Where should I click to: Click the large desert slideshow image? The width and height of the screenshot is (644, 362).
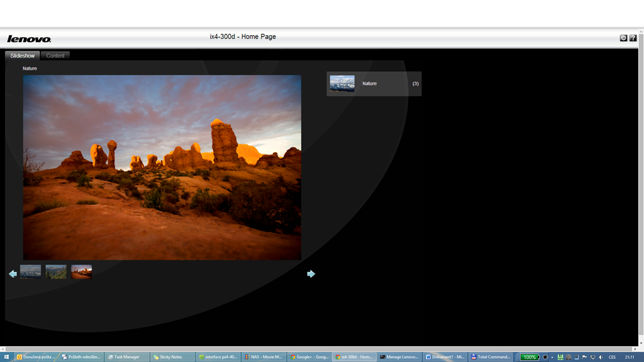(162, 167)
